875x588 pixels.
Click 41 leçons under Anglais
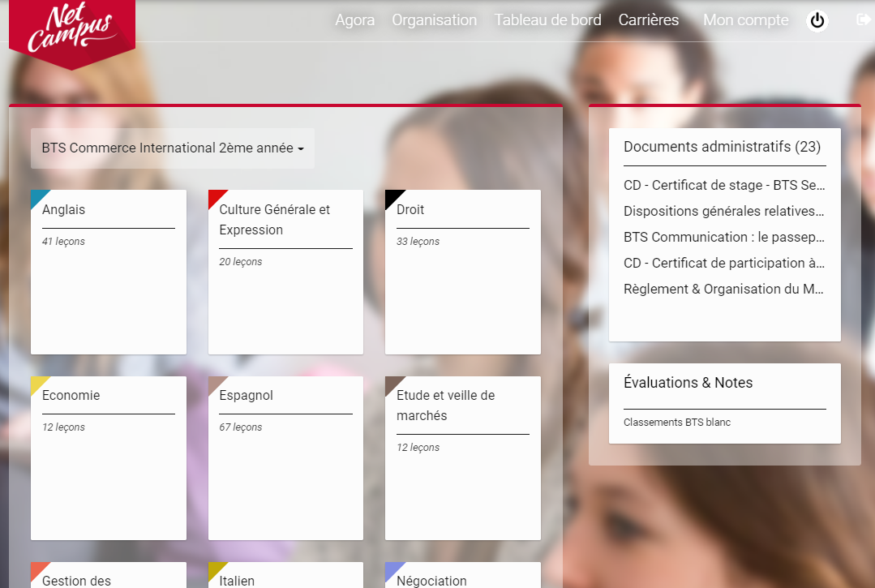pyautogui.click(x=63, y=242)
